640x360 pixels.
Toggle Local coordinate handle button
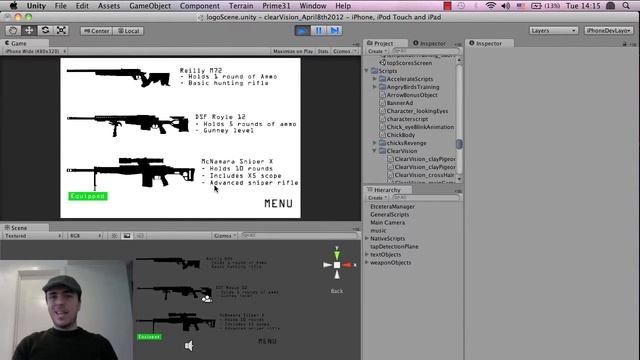coord(128,31)
